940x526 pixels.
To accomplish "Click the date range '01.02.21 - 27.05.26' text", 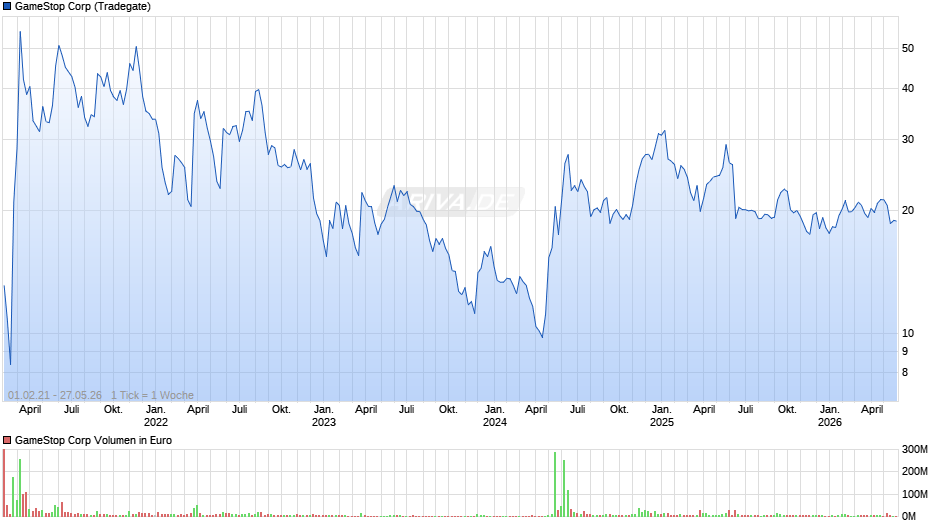I will (55, 395).
